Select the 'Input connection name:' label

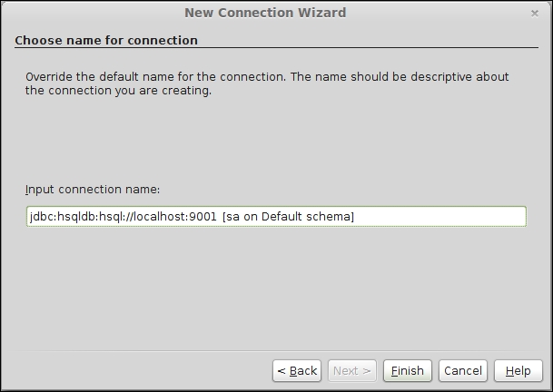pyautogui.click(x=93, y=190)
